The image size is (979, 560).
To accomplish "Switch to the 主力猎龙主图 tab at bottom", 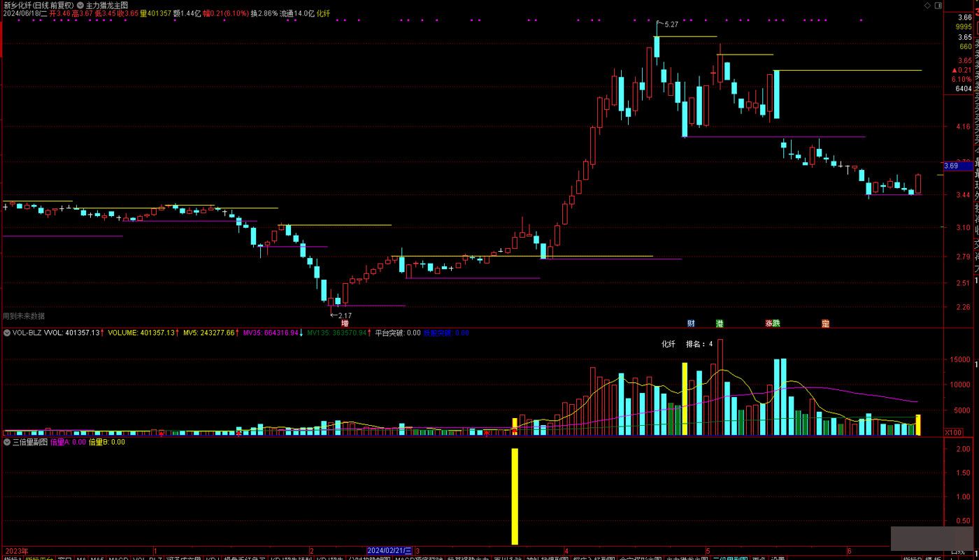I will pos(687,558).
